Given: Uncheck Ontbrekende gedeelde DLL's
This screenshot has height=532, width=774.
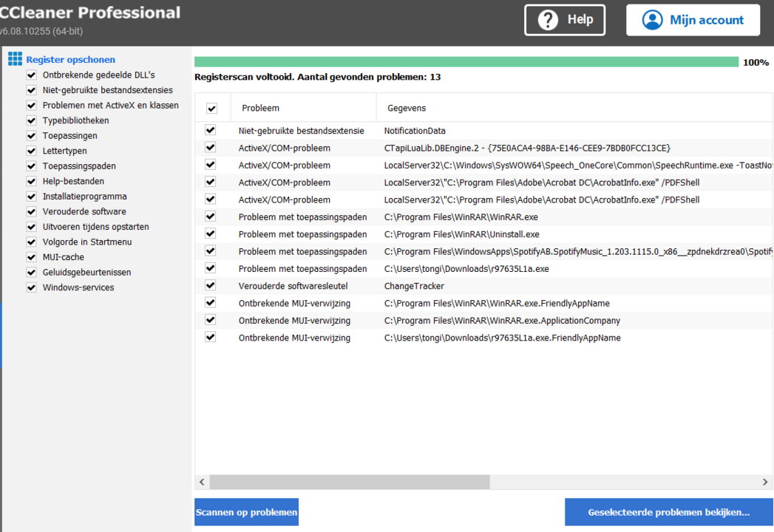Looking at the screenshot, I should point(31,75).
